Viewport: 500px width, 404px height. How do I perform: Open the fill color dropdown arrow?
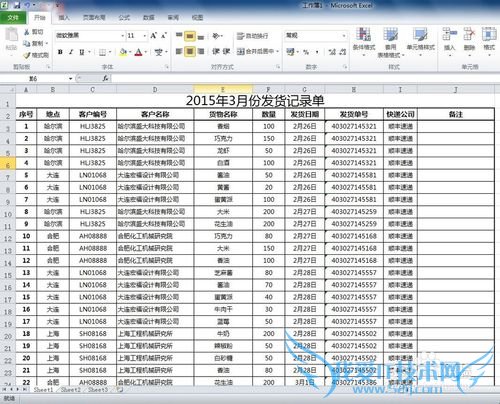pyautogui.click(x=130, y=52)
